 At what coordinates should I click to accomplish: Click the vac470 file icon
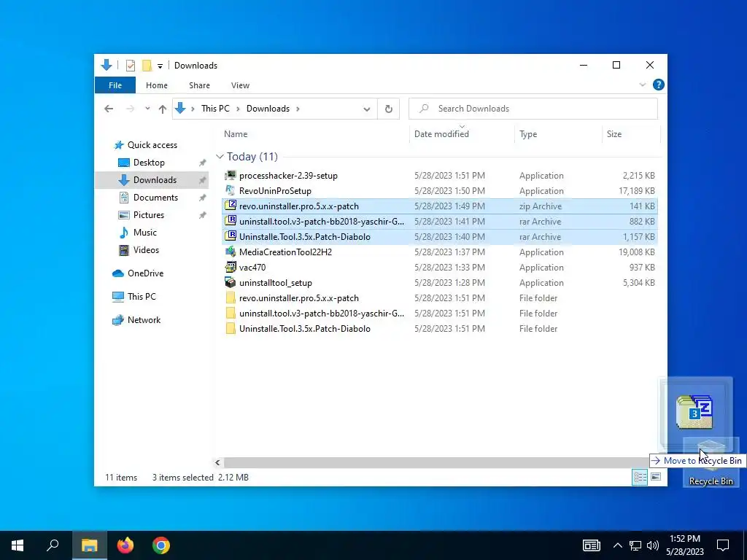click(x=231, y=267)
